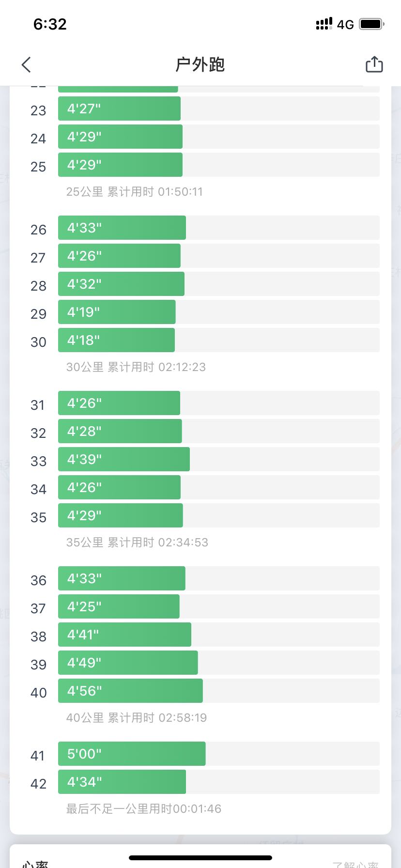Tap the cellular signal bars icon

click(324, 24)
